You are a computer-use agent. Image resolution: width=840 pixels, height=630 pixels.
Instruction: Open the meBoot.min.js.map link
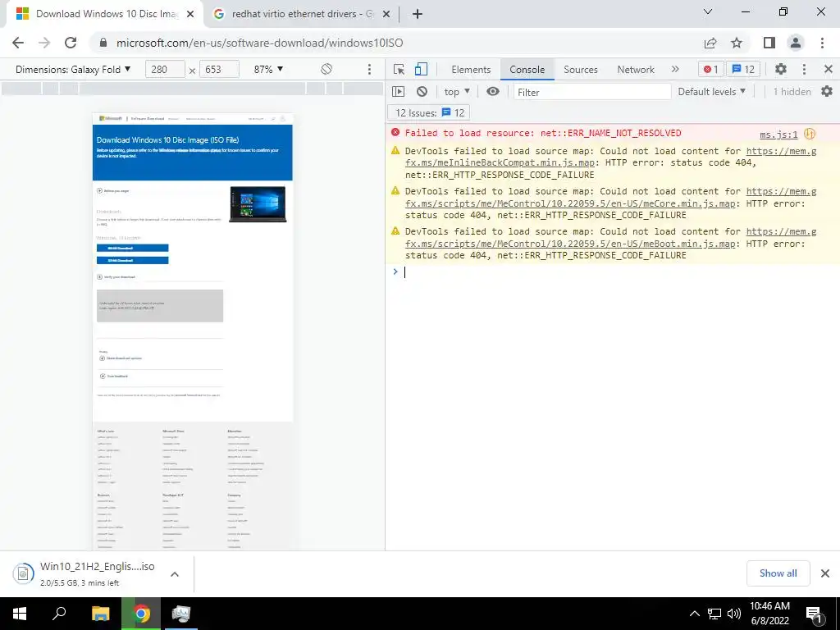[x=570, y=243]
